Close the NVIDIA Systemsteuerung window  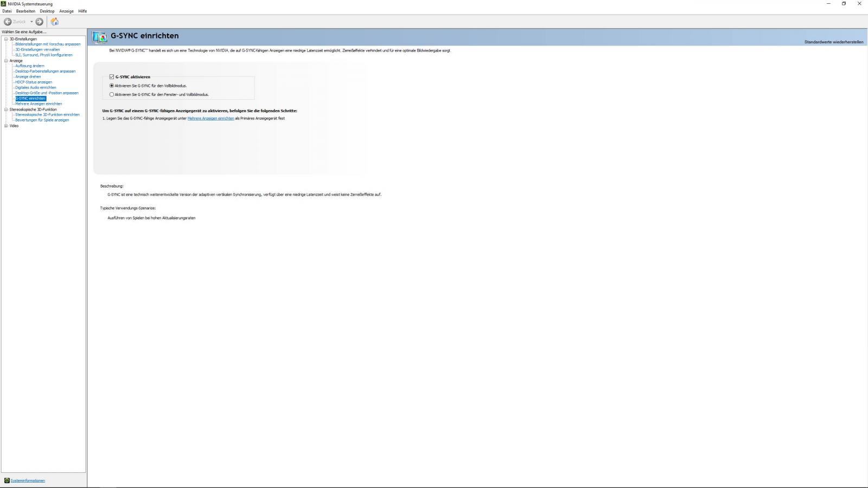[859, 4]
